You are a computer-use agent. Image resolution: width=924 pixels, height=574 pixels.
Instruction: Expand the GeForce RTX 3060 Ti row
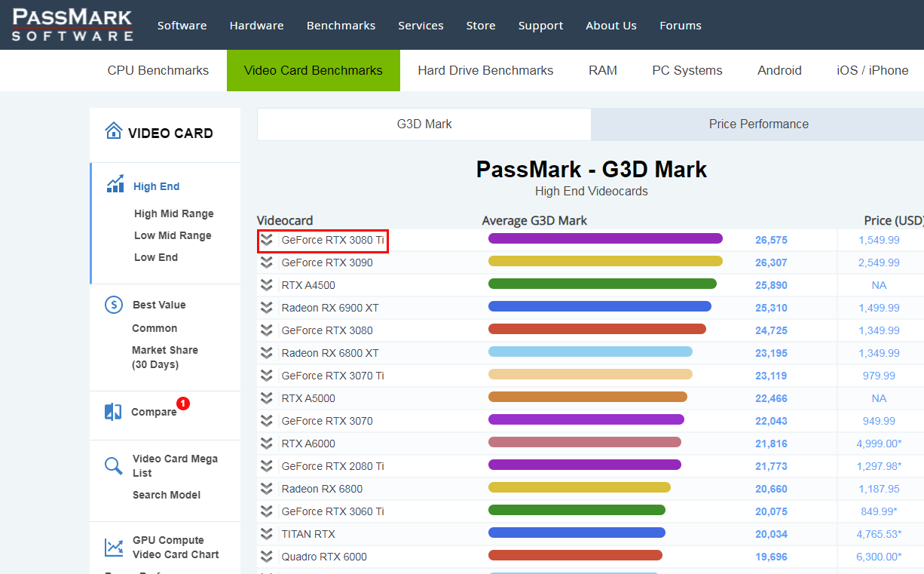point(266,511)
